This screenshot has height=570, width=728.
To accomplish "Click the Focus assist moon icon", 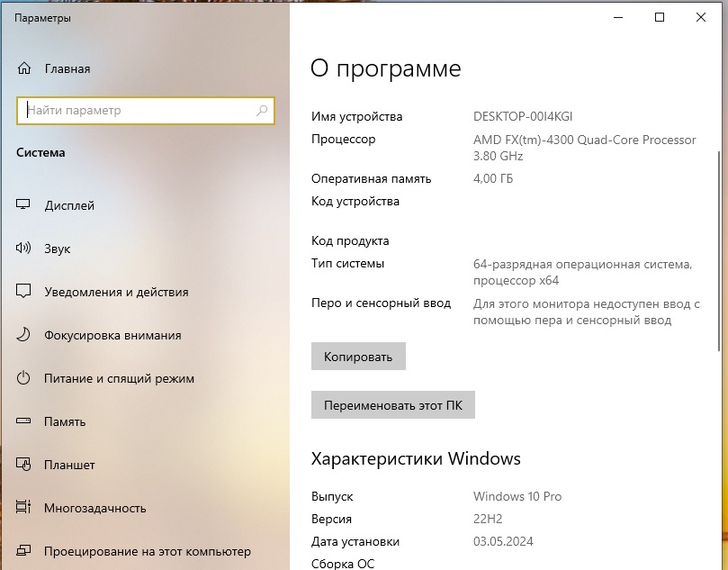I will pos(23,334).
